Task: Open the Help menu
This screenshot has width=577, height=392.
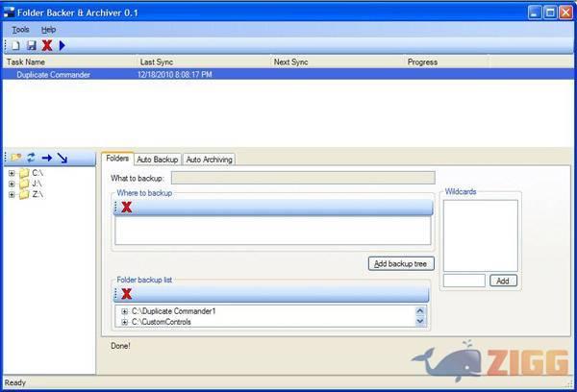Action: 48,30
